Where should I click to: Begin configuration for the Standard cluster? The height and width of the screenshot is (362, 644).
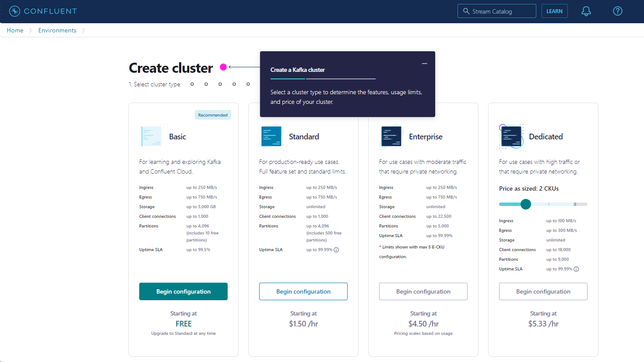(x=303, y=291)
